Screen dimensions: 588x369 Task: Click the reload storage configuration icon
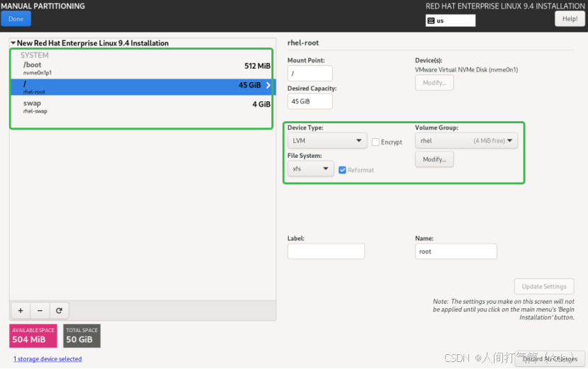60,310
